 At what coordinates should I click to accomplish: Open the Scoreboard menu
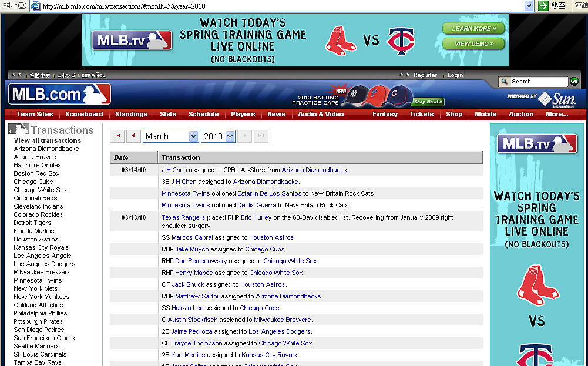(x=84, y=114)
